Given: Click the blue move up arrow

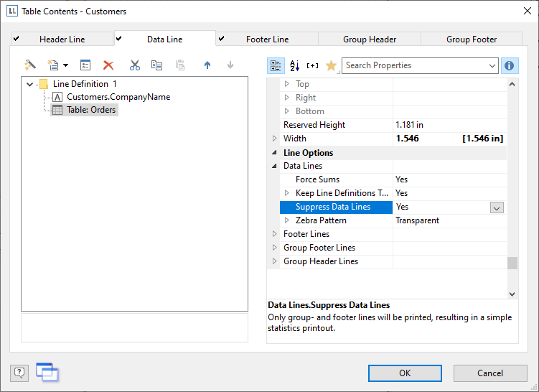Looking at the screenshot, I should tap(207, 65).
